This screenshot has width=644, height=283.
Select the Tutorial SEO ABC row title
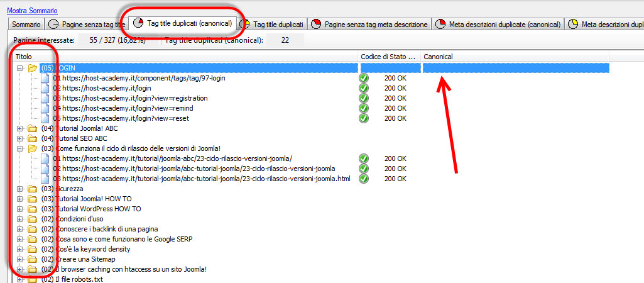[x=74, y=138]
